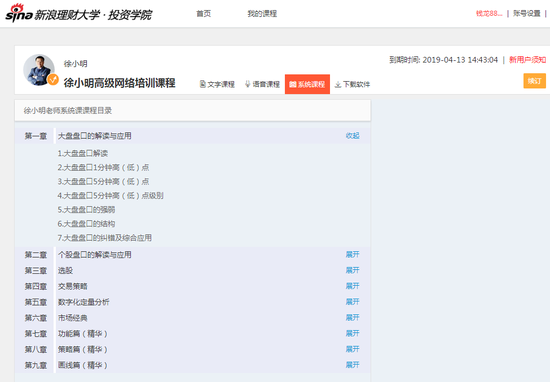Viewport: 550px width, 382px height.
Task: Click chapter title 图线篇（精华）
Action: (82, 365)
